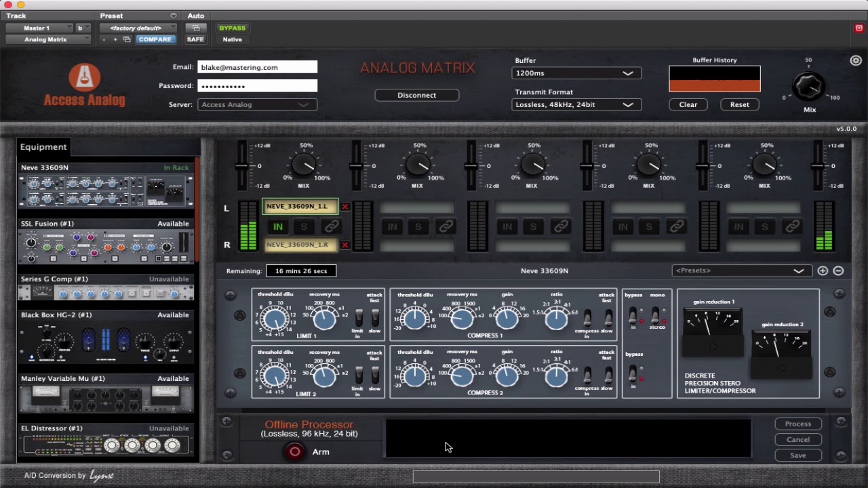This screenshot has height=488, width=868.
Task: Click the link icon in first slot
Action: (331, 226)
